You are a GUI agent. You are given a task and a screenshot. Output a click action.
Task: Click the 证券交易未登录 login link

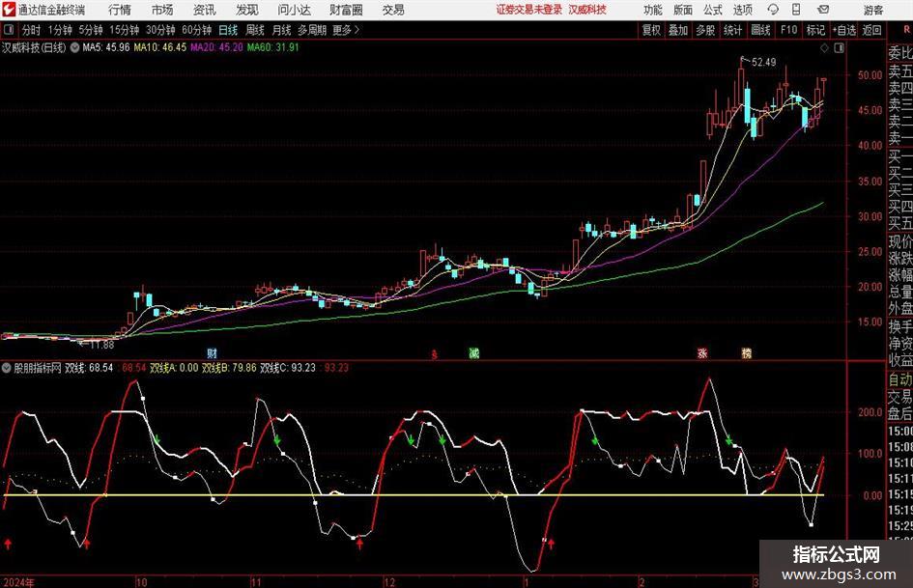[529, 10]
